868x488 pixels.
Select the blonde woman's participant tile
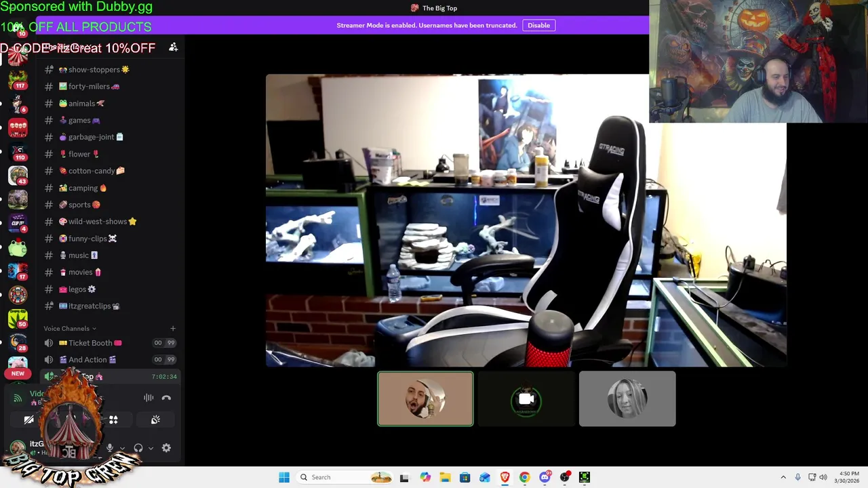[x=627, y=399]
